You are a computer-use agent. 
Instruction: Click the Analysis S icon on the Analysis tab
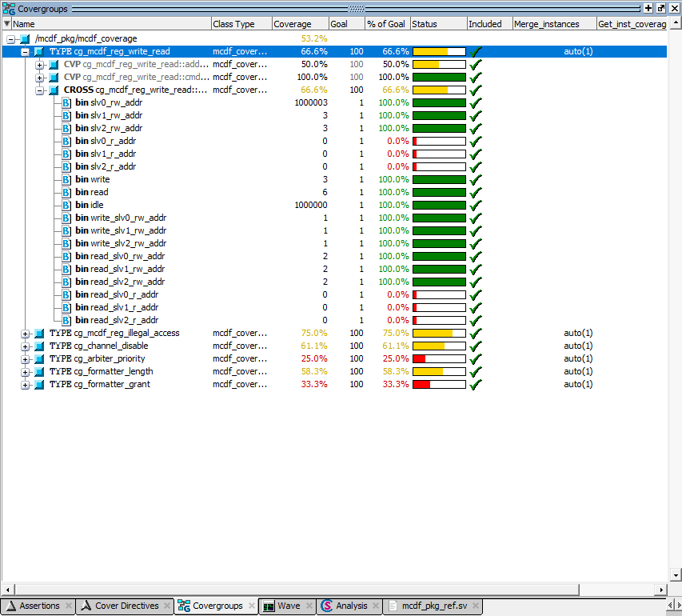point(325,606)
